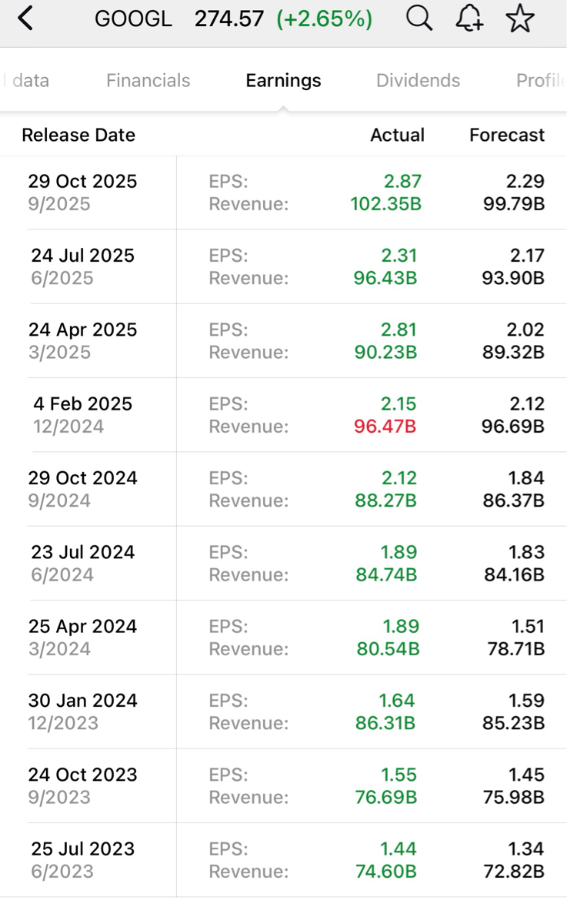Tap the back arrow icon
This screenshot has width=567, height=924.
click(25, 18)
